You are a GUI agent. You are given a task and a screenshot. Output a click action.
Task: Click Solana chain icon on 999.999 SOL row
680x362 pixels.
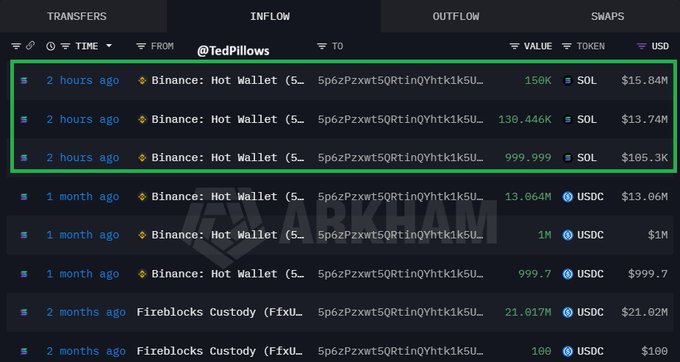(24, 158)
